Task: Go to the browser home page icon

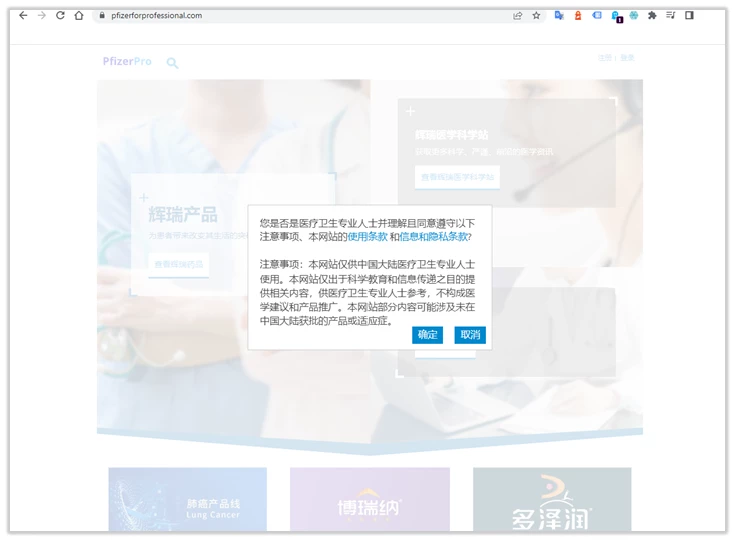Action: tap(79, 15)
